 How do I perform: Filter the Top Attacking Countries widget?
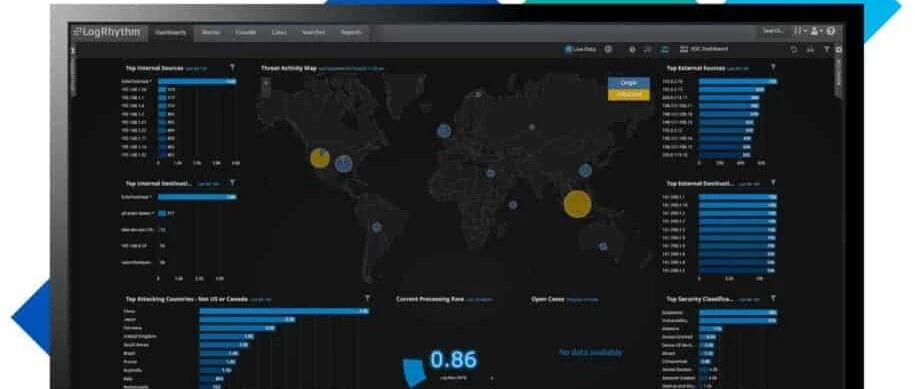[367, 298]
